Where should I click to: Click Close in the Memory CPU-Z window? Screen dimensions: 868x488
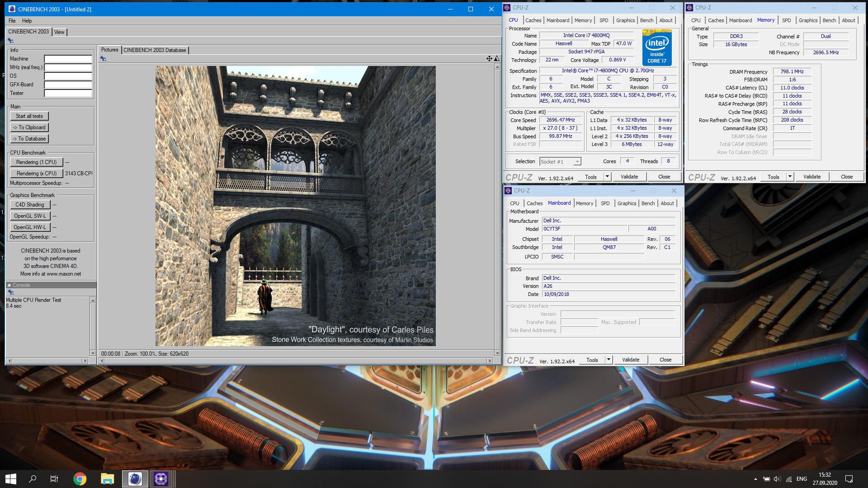[x=847, y=177]
